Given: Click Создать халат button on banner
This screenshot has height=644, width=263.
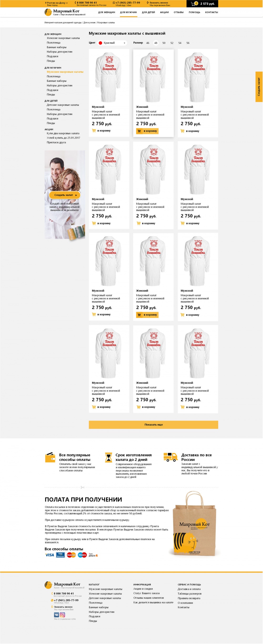Looking at the screenshot, I should (65, 195).
